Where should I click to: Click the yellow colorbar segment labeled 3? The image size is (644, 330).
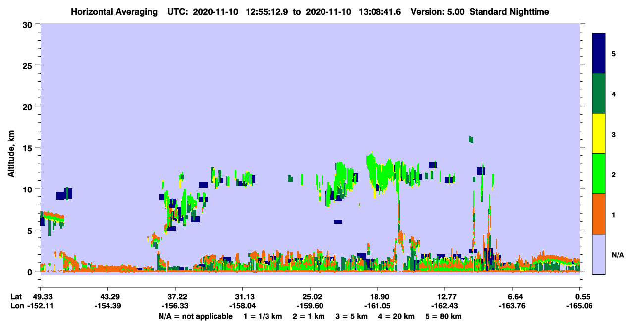[x=599, y=134]
